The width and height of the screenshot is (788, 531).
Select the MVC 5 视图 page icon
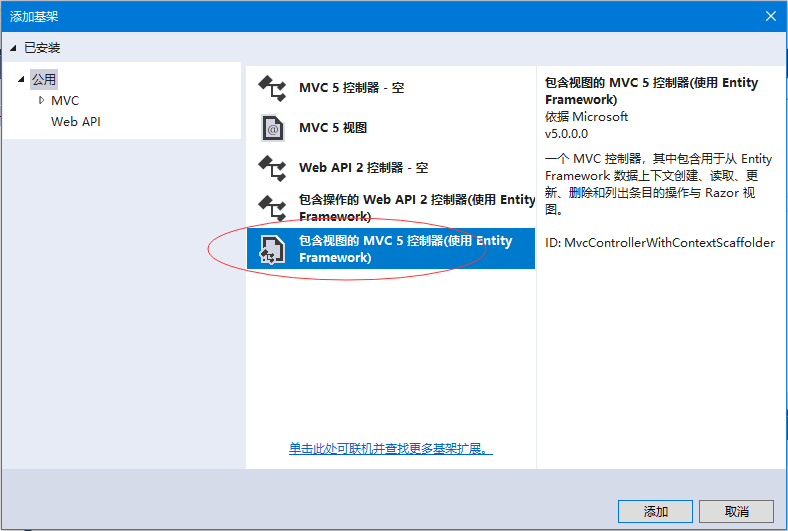click(x=272, y=128)
